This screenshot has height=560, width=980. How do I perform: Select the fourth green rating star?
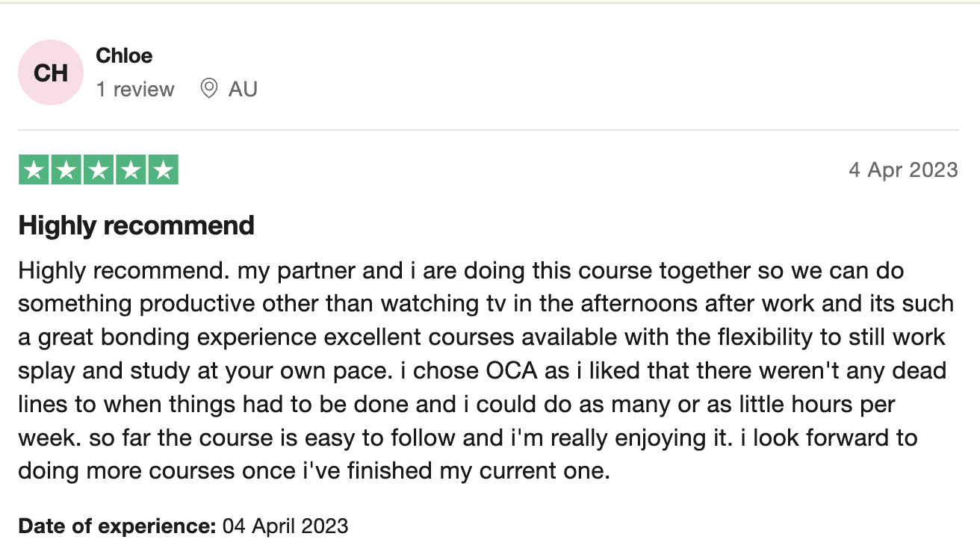[131, 169]
